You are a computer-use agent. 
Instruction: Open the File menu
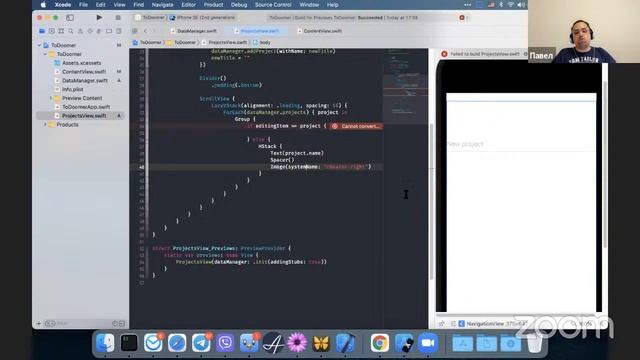coord(83,5)
